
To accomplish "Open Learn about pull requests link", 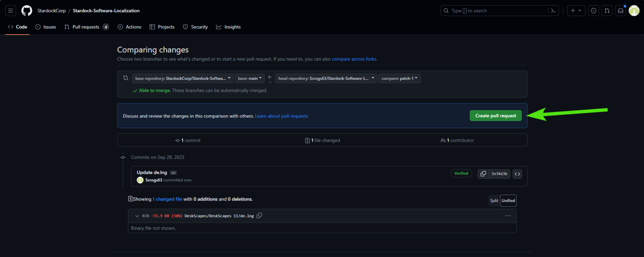I will 281,116.
